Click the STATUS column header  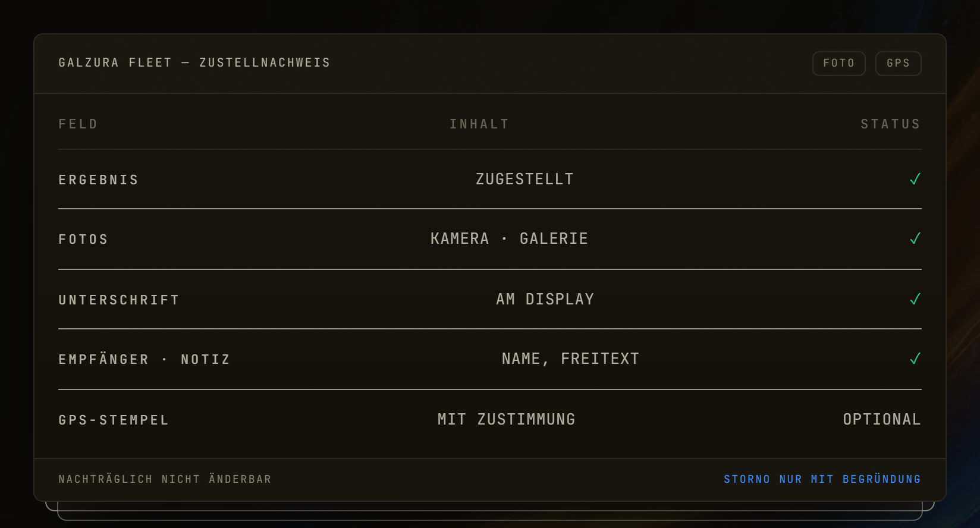[891, 124]
